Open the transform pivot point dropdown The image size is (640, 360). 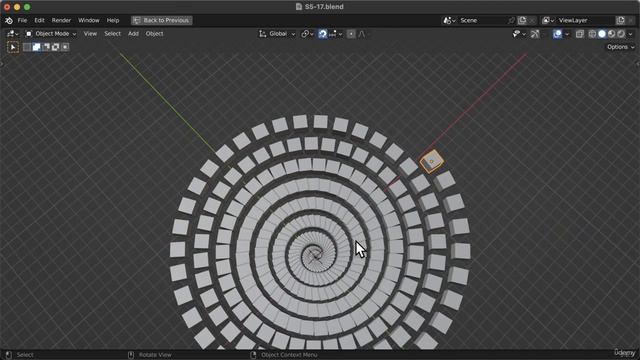[307, 34]
